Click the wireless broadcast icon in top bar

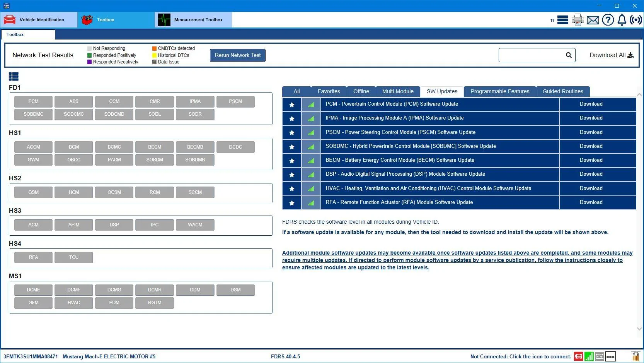tap(635, 20)
